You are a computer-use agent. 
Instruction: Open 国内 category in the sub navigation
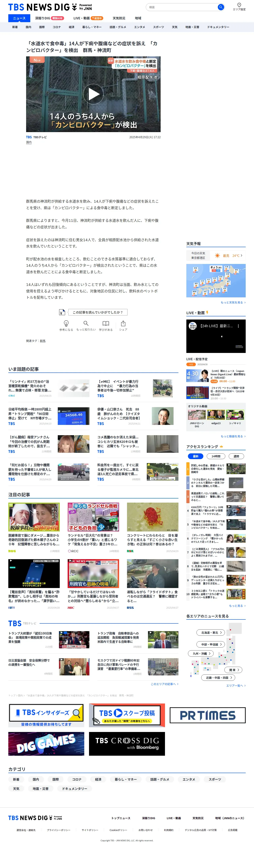[x=28, y=27]
